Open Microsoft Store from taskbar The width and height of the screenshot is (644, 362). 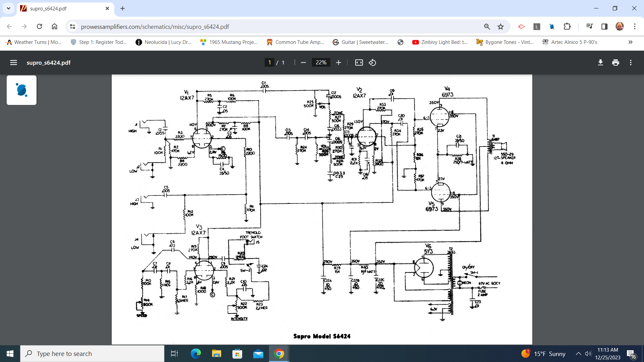coord(237,354)
